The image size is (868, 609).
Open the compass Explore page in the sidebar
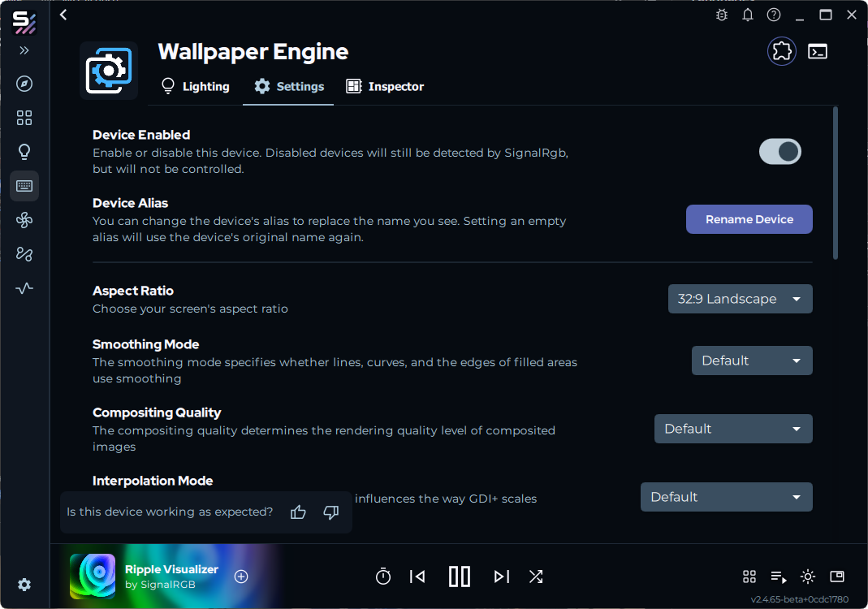click(x=24, y=84)
